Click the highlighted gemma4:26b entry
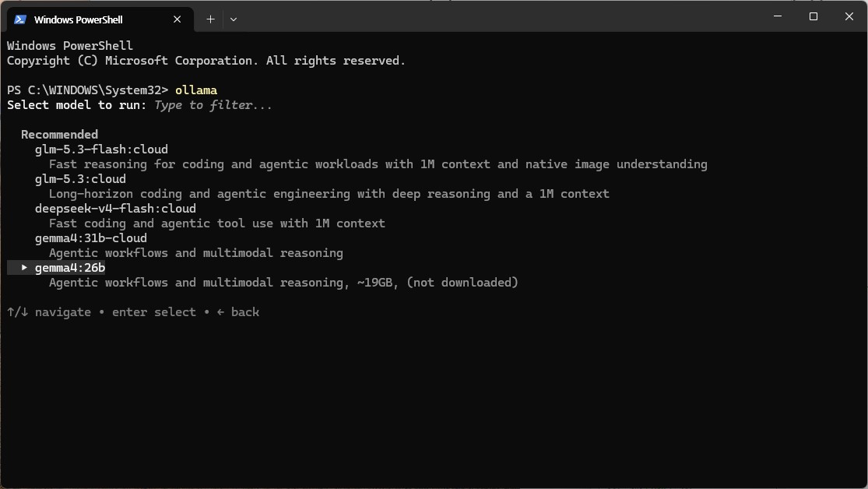The image size is (868, 489). 70,268
